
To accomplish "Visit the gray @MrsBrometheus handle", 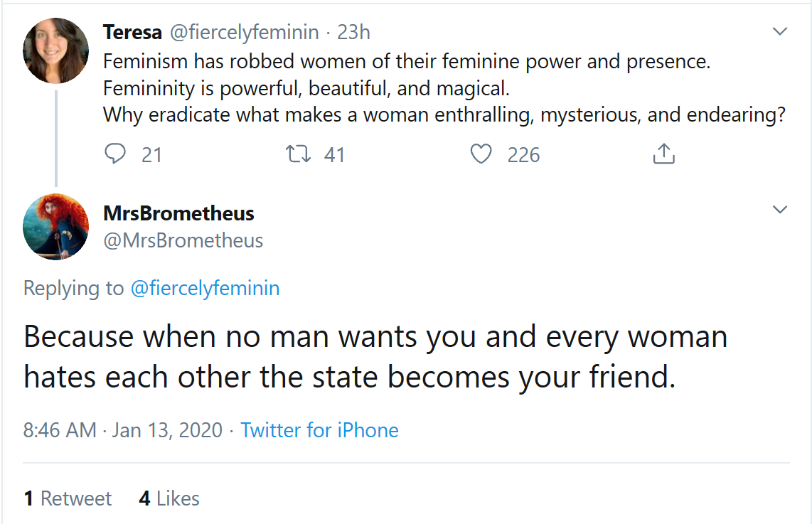I will tap(183, 241).
